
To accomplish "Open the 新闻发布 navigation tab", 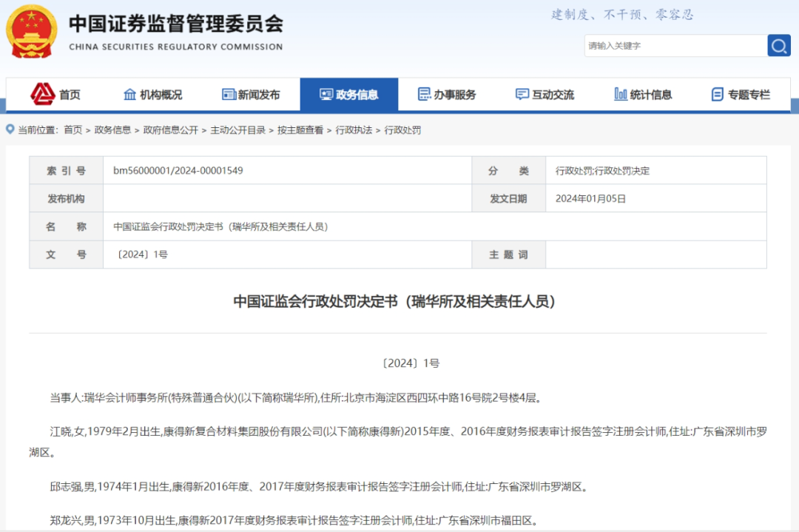I will click(259, 95).
